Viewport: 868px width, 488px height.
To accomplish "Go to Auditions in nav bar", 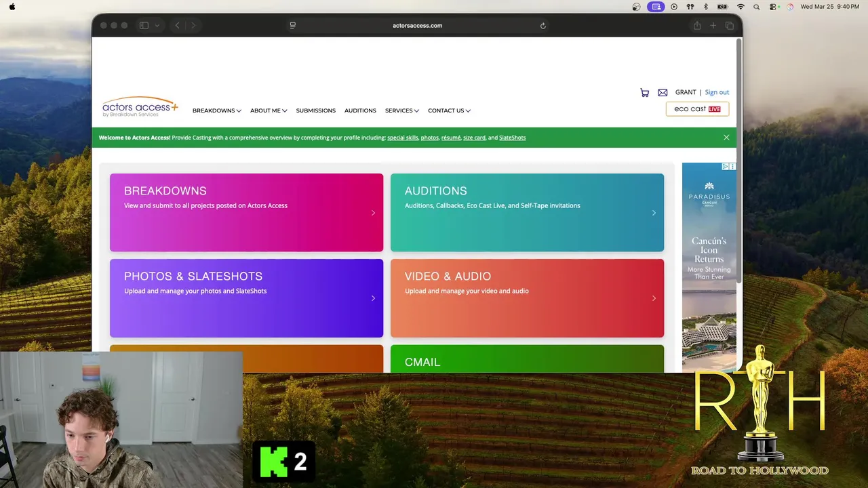I will click(x=360, y=110).
